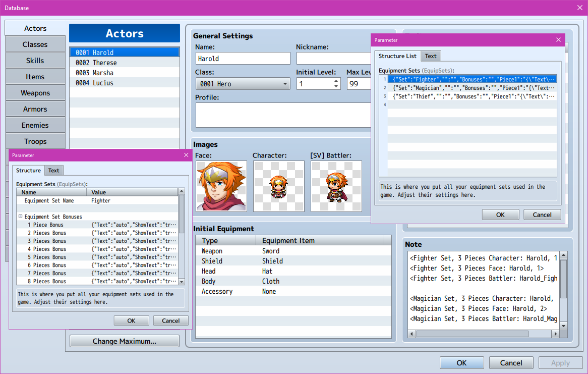This screenshot has width=588, height=374.
Task: Open the Items database tab
Action: (x=35, y=77)
